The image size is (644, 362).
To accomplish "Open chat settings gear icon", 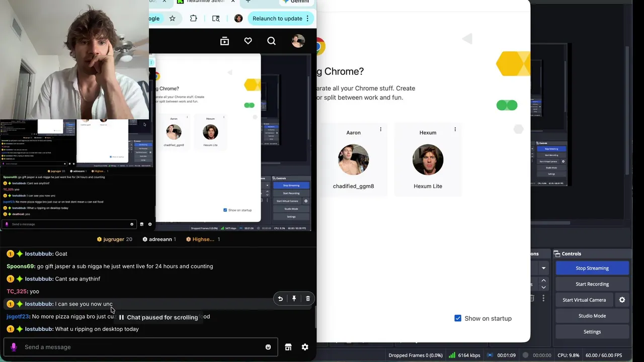I will 305,347.
